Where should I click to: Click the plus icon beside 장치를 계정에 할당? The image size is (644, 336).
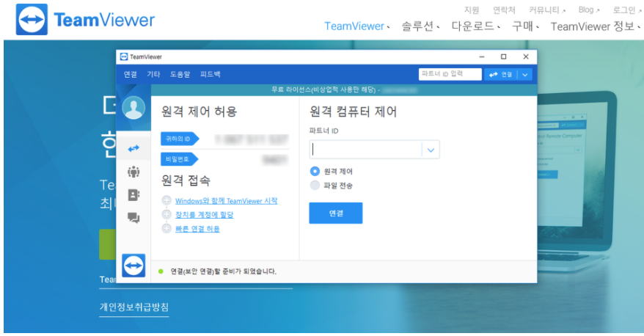click(x=167, y=214)
